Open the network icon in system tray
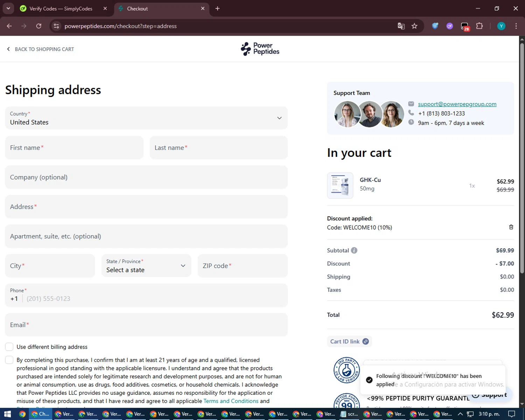 tap(470, 414)
